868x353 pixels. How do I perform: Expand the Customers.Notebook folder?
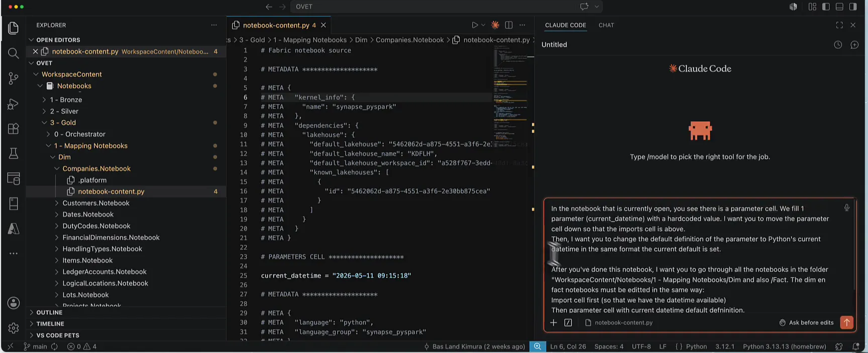pos(57,203)
